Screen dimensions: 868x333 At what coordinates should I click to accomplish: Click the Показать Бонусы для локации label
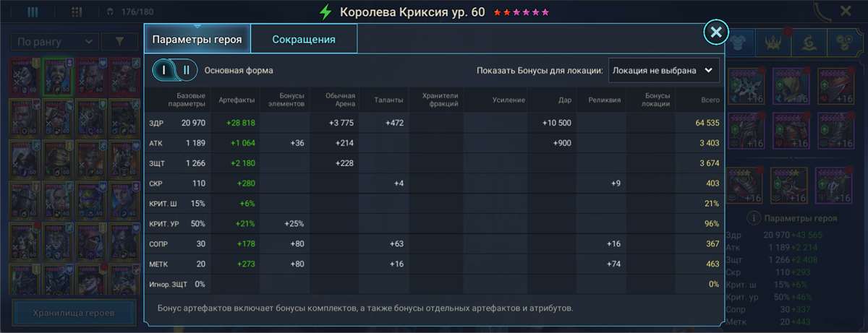(x=540, y=71)
